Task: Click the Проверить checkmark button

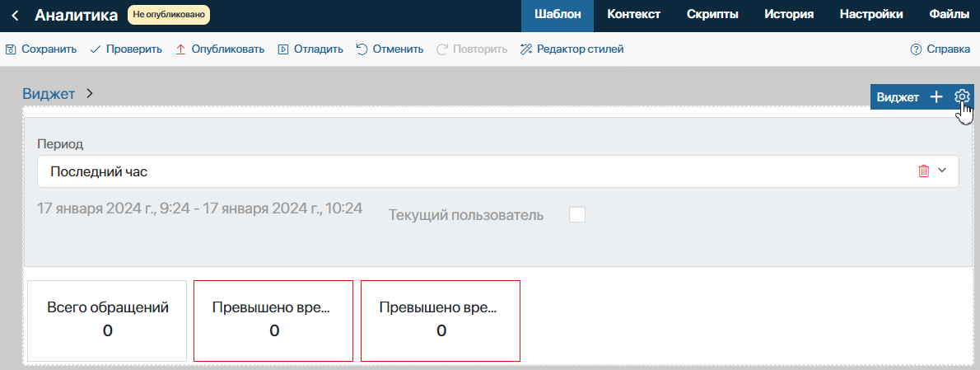Action: point(126,49)
